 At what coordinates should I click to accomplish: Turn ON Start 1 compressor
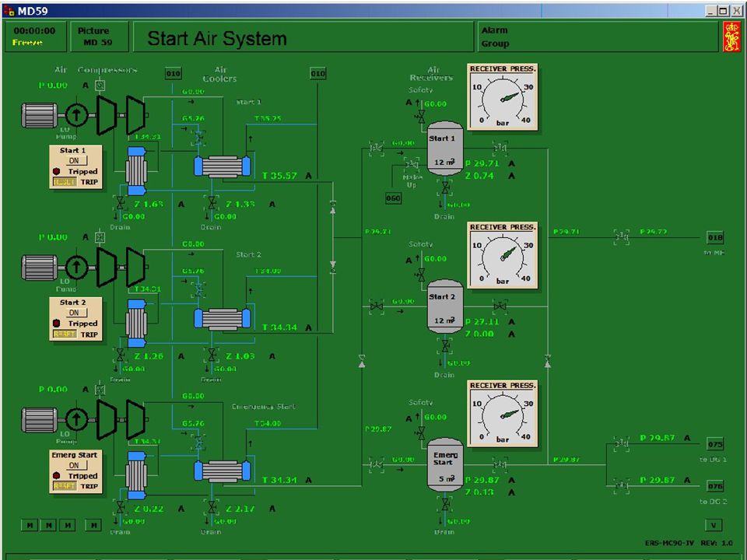[75, 160]
